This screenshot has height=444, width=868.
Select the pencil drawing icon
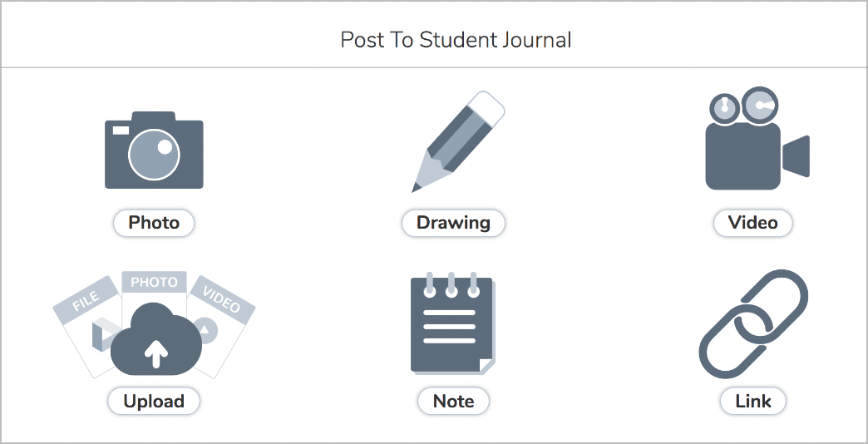(x=458, y=142)
